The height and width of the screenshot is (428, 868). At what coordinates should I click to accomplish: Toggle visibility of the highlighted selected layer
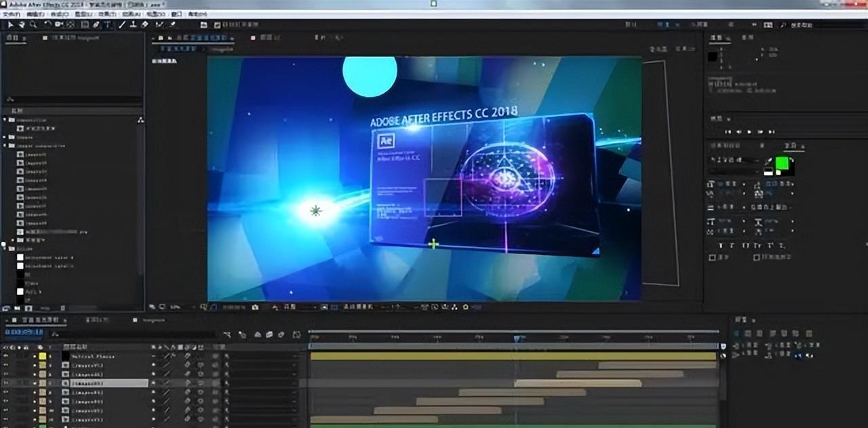click(6, 383)
